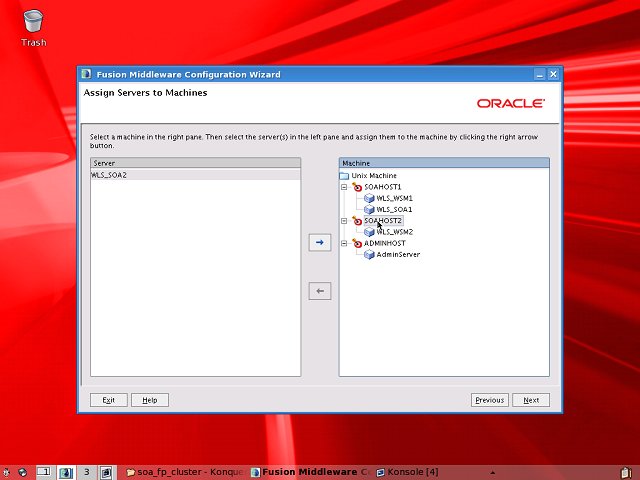The height and width of the screenshot is (480, 640).
Task: Go back with the Previous button
Action: pos(489,400)
